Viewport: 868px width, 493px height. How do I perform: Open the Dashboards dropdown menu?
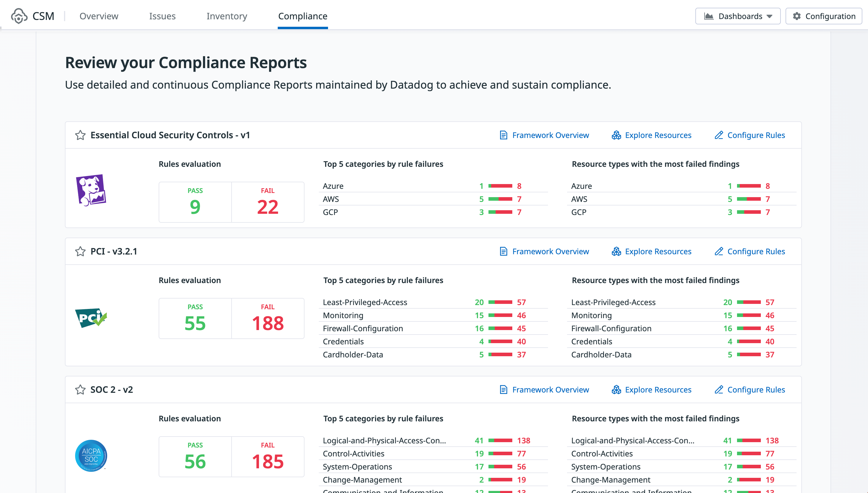738,16
